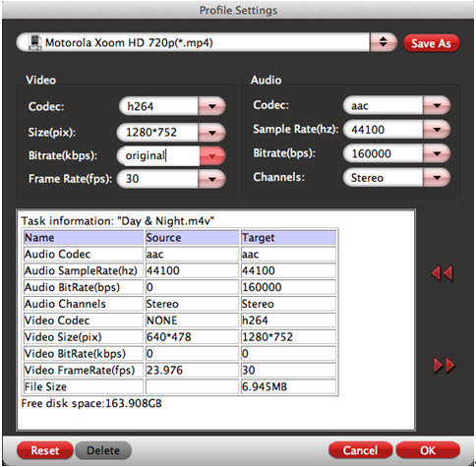Confirm settings with the OK button
Screen dimensions: 476x467
pyautogui.click(x=428, y=450)
